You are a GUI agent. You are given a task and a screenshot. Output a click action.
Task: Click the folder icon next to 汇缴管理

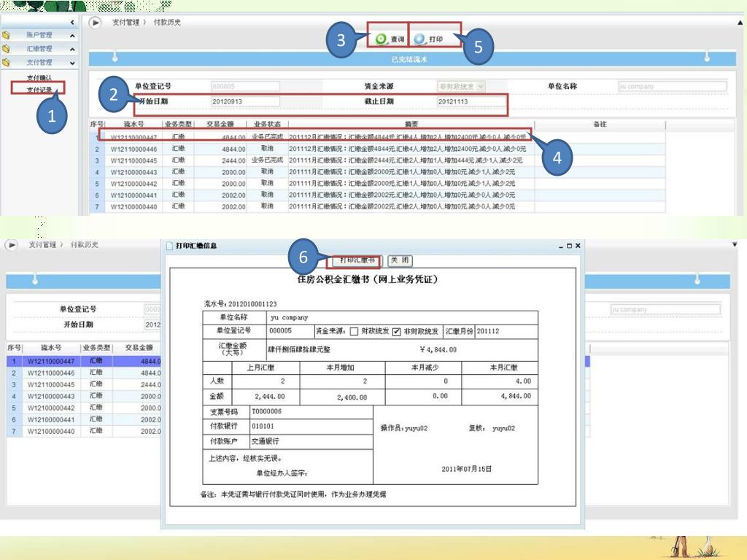pos(7,49)
